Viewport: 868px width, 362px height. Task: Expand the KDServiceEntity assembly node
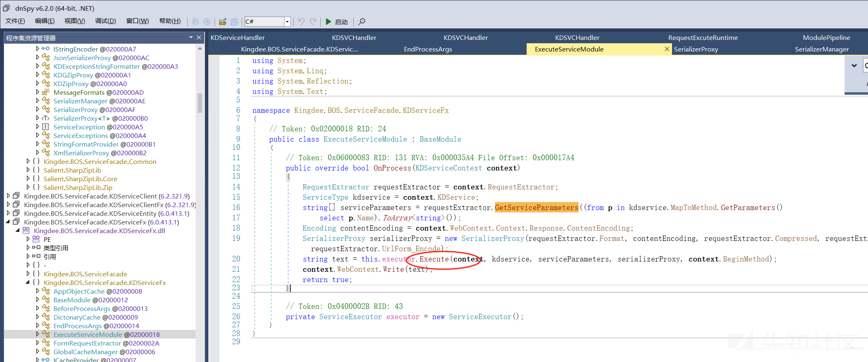click(8, 213)
